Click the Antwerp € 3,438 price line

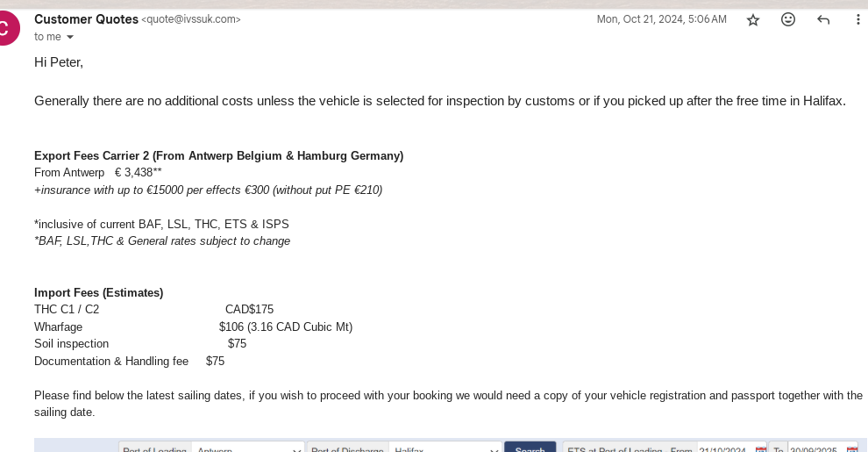tap(98, 173)
